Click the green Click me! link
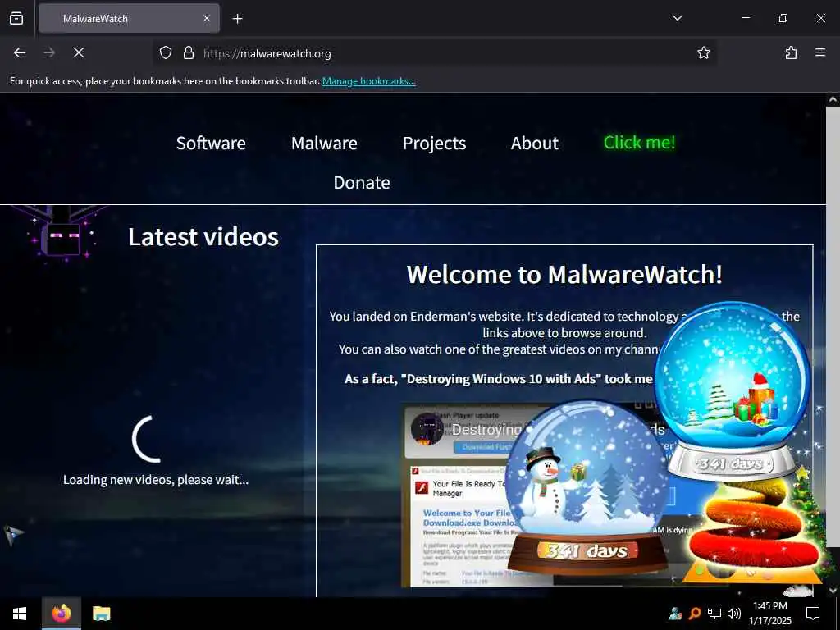The width and height of the screenshot is (840, 630). [639, 143]
